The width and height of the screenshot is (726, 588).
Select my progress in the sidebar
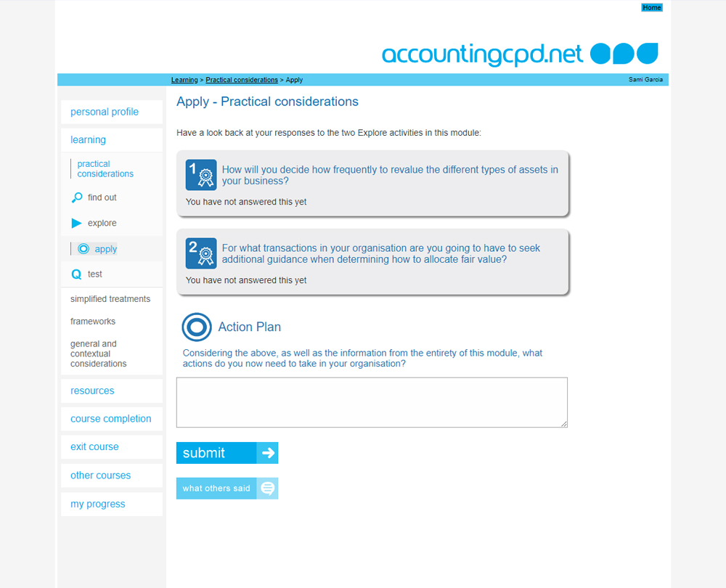(98, 504)
